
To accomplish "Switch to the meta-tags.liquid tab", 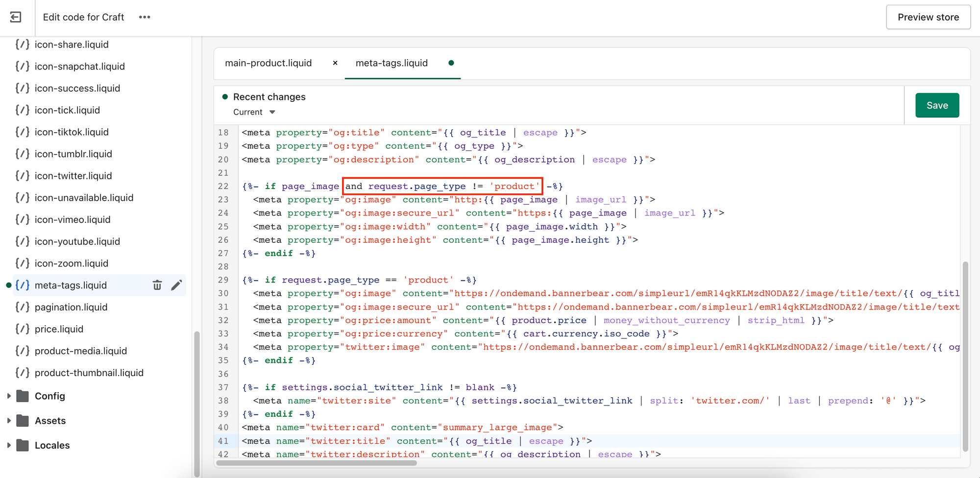I will tap(391, 63).
